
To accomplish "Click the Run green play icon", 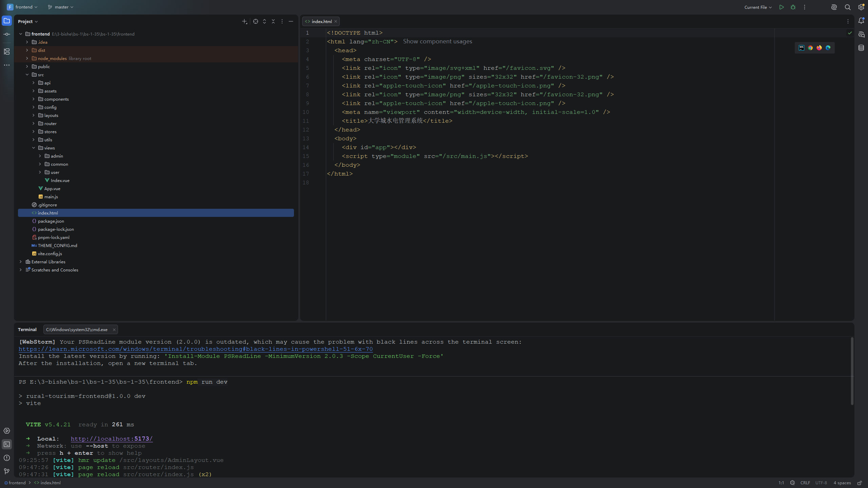I will 782,7.
